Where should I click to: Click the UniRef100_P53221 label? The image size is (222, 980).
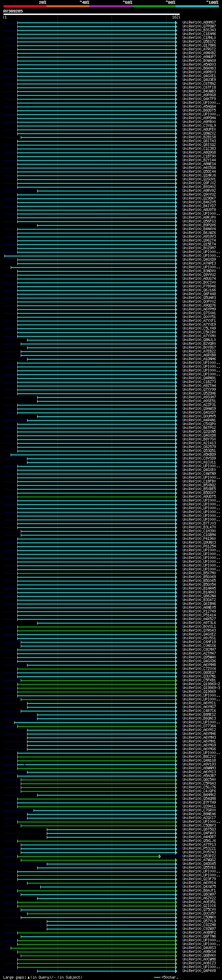point(199,848)
